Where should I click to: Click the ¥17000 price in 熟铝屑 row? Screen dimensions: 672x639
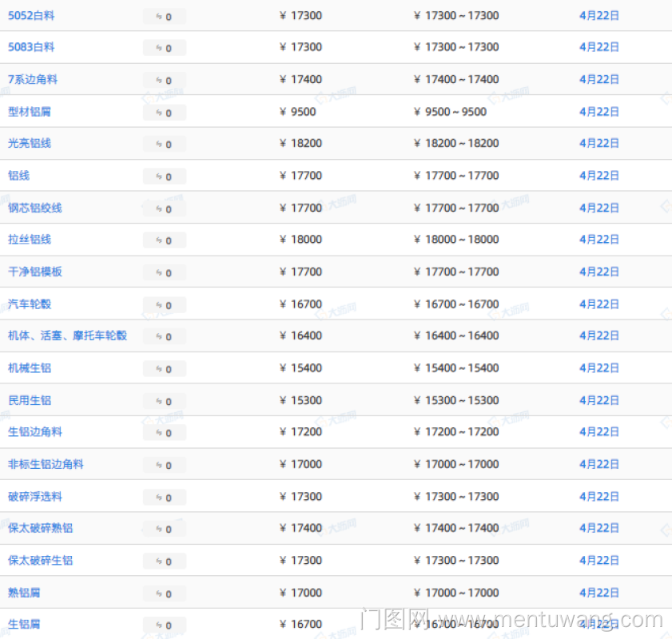point(301,593)
